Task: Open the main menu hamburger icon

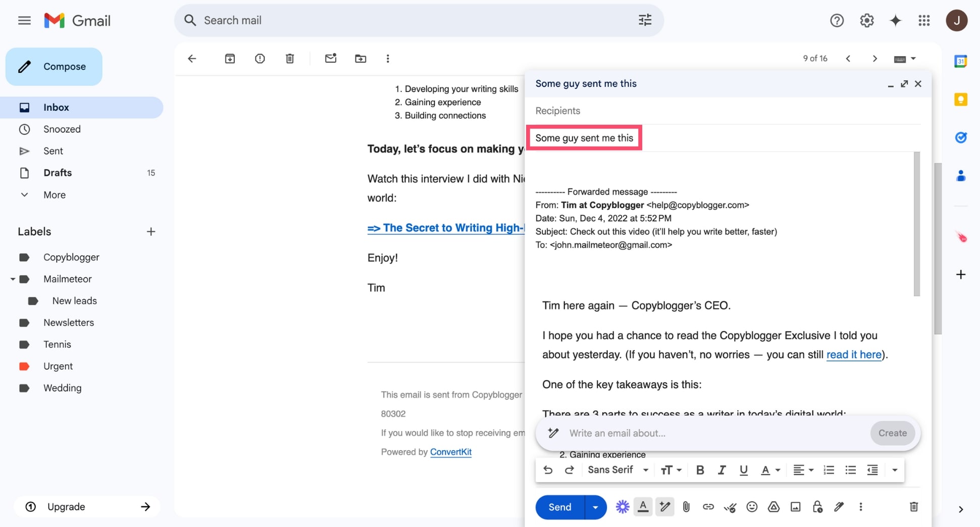Action: point(24,21)
